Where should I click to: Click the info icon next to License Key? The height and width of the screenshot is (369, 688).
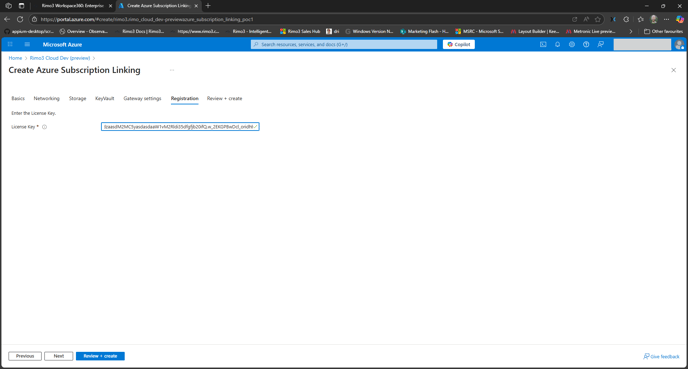point(44,127)
